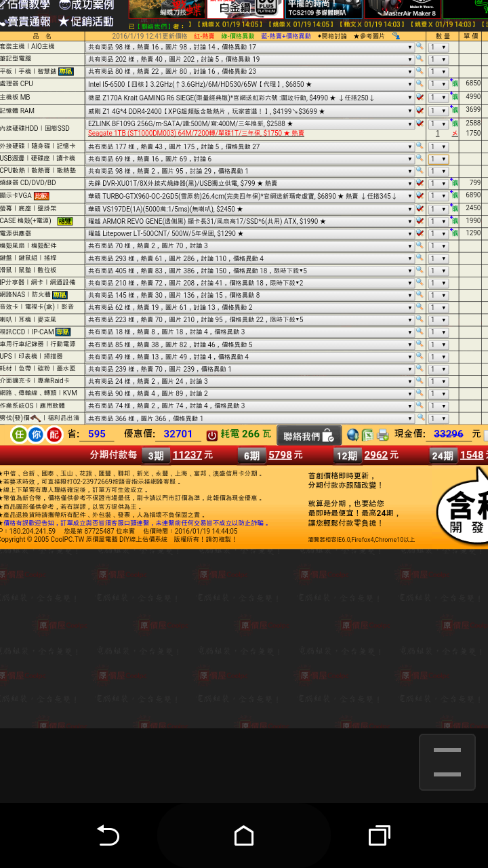Viewport: 488px width, 868px height.
Task: Click the red check icon in 電源供應器 row
Action: (x=420, y=233)
